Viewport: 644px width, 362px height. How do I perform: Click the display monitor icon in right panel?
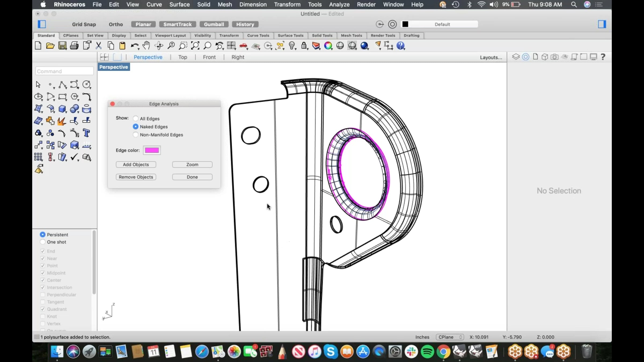tap(593, 57)
